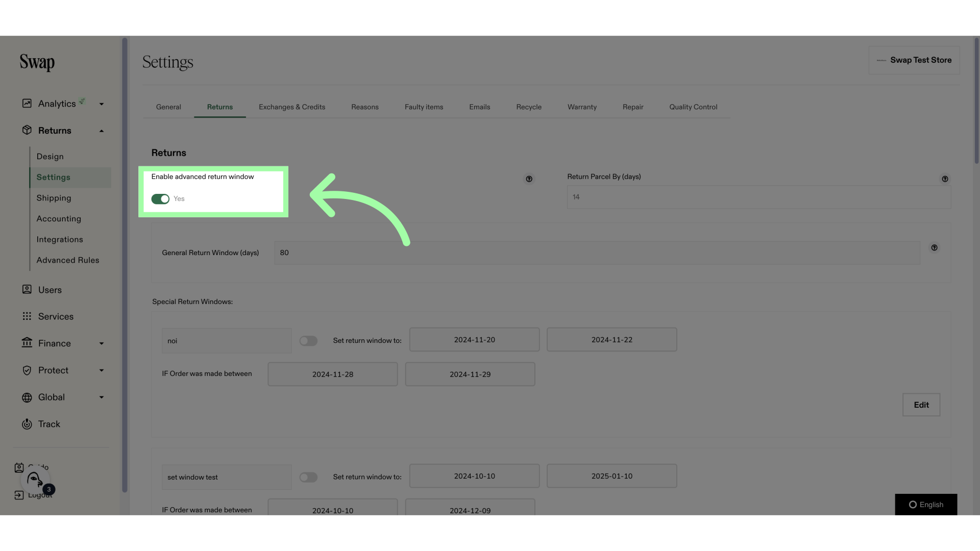Switch to the Recycle tab
Image resolution: width=980 pixels, height=551 pixels.
pos(529,107)
